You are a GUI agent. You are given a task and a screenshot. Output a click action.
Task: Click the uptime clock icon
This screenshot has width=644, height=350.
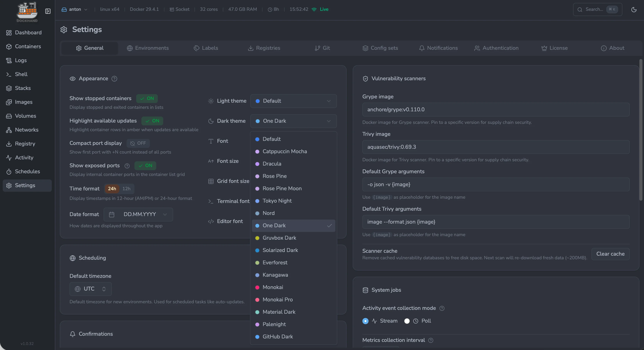click(x=270, y=9)
